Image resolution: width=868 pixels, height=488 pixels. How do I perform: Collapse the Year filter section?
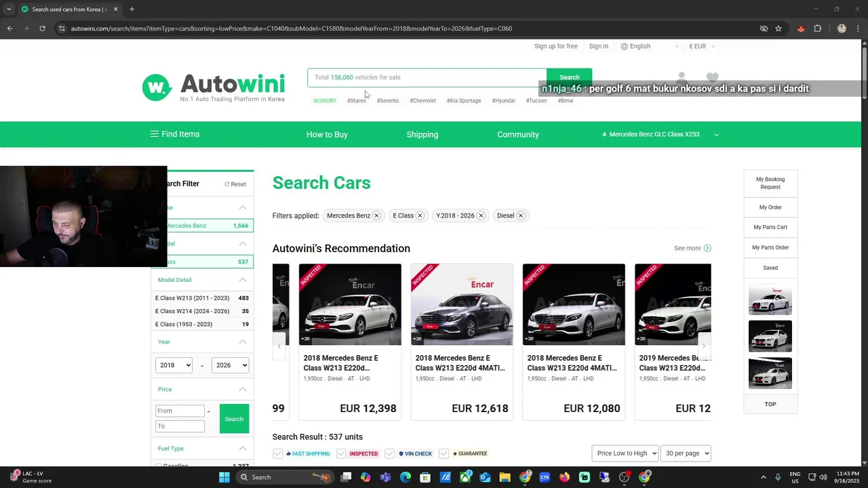tap(243, 342)
